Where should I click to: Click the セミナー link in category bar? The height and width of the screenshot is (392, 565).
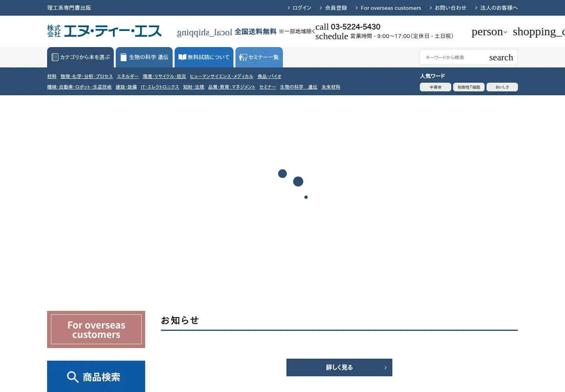click(x=268, y=87)
